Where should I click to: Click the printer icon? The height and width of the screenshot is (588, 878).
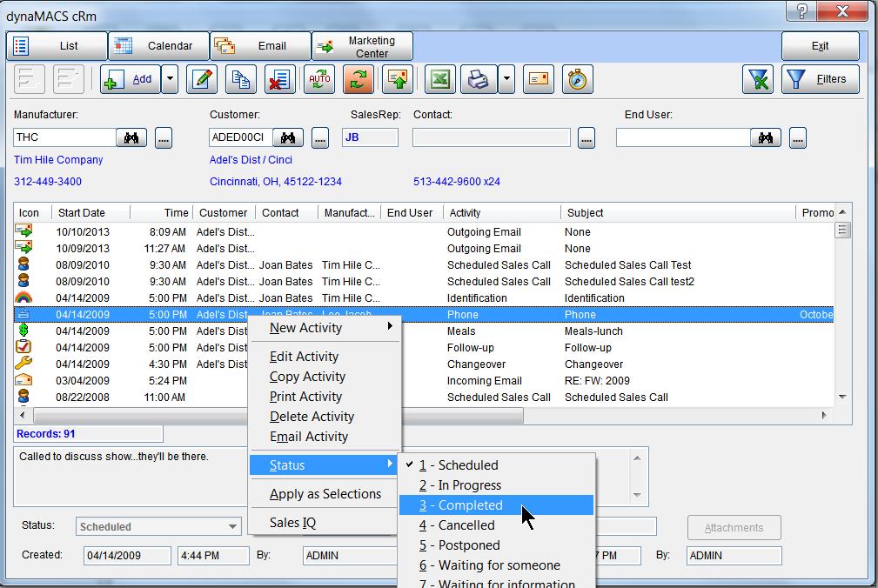479,79
